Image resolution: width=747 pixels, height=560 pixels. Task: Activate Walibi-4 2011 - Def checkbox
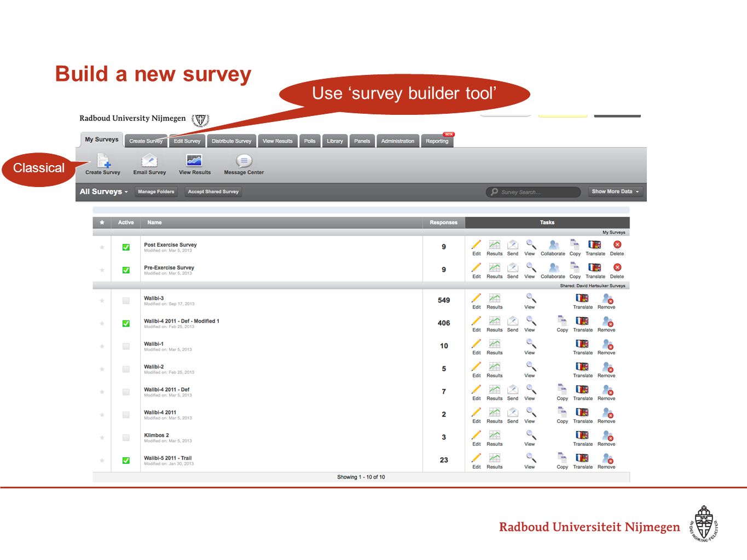click(x=126, y=392)
